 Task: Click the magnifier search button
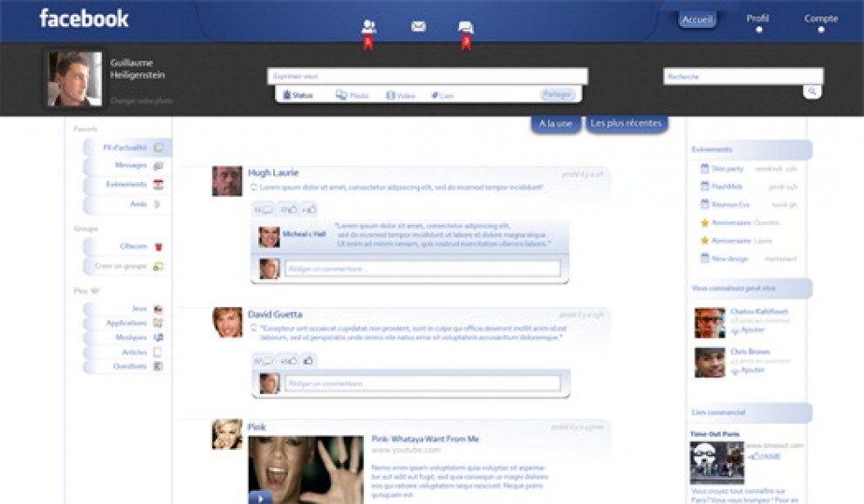pos(813,92)
